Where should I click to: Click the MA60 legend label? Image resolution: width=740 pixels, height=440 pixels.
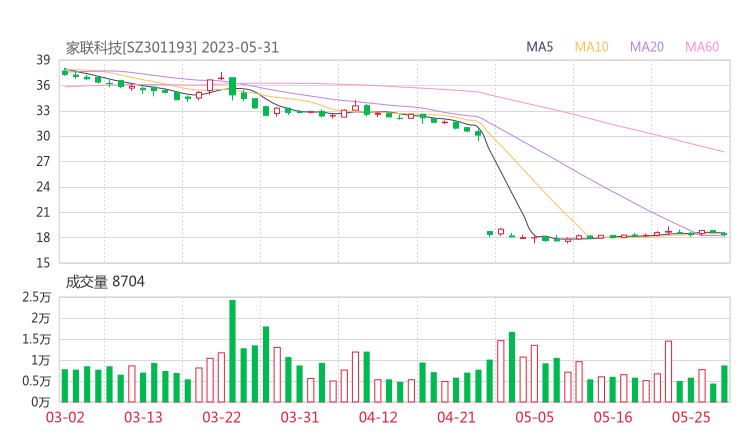tap(702, 47)
